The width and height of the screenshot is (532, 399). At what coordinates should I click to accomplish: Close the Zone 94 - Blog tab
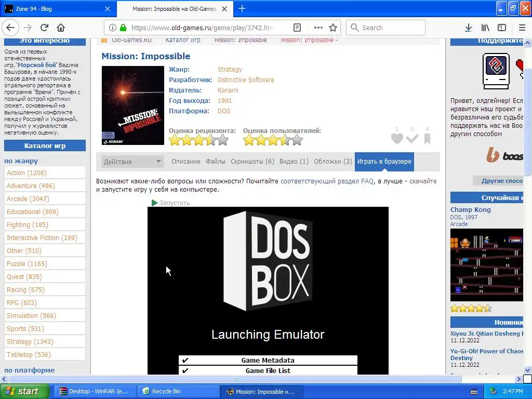(x=107, y=9)
